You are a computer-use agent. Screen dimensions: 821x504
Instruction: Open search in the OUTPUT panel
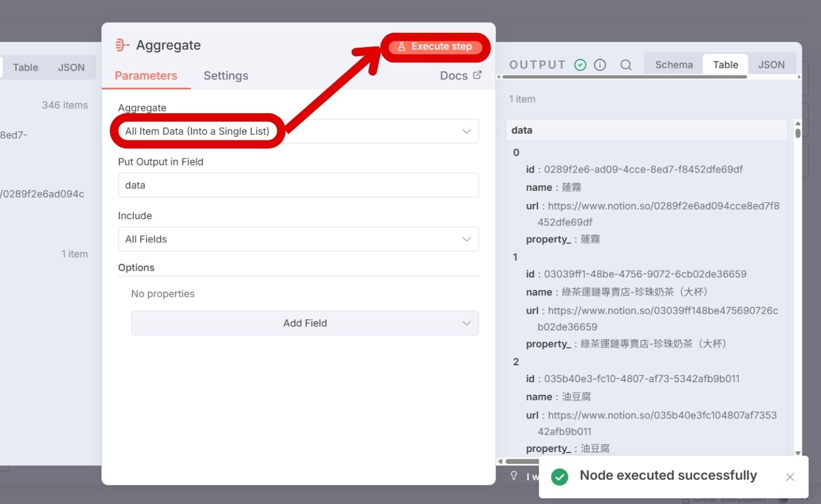(x=626, y=65)
